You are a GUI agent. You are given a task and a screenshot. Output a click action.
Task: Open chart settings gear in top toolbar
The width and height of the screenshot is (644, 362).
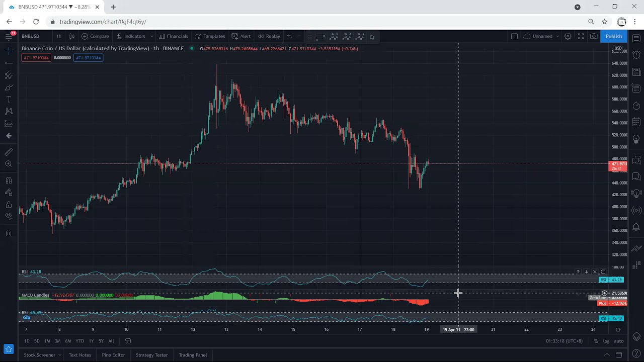click(x=568, y=36)
